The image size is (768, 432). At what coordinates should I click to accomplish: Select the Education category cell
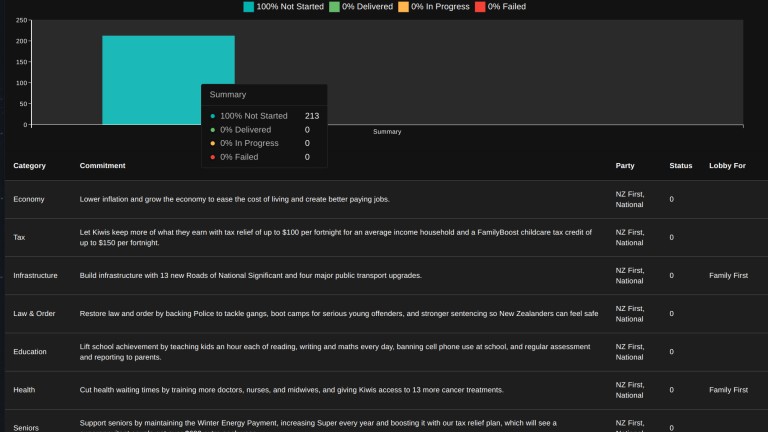pos(30,352)
